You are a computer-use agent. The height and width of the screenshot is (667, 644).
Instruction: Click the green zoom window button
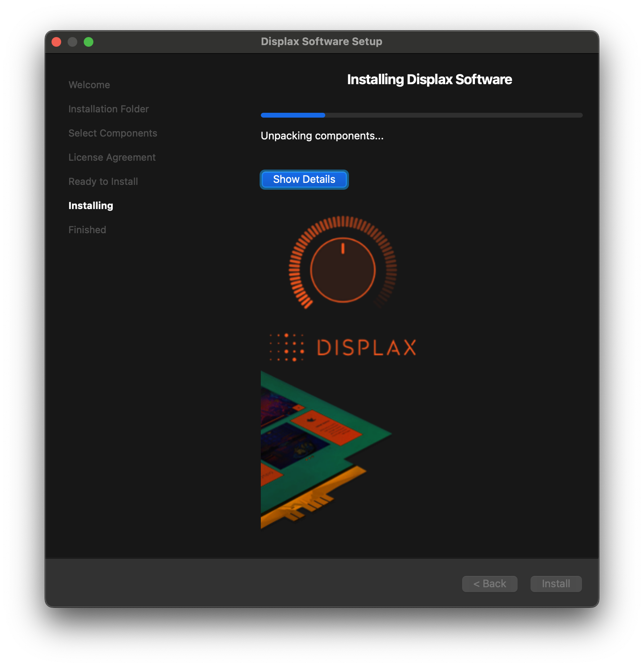click(x=89, y=42)
